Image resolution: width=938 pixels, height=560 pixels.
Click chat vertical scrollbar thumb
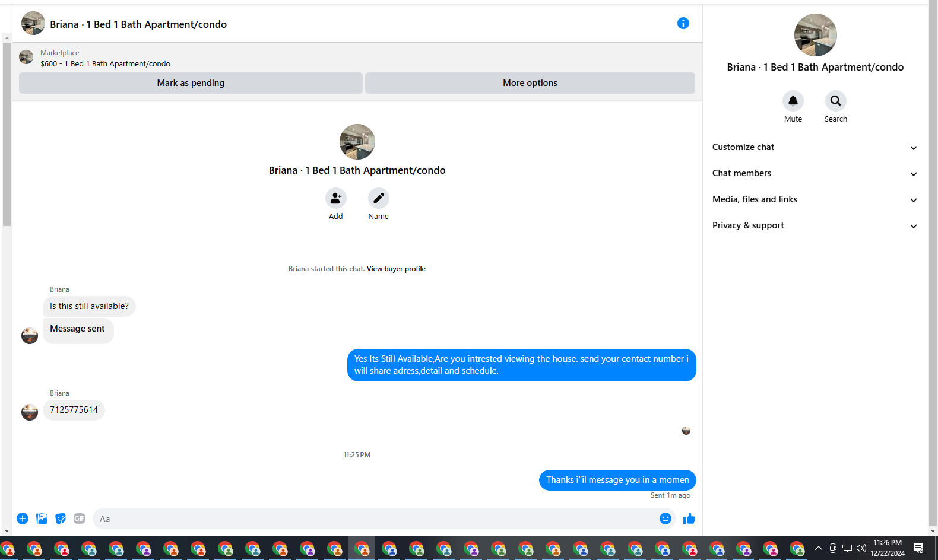7,134
